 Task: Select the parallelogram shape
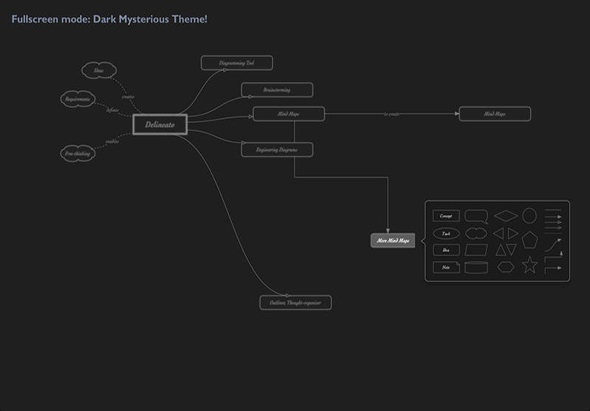[476, 250]
